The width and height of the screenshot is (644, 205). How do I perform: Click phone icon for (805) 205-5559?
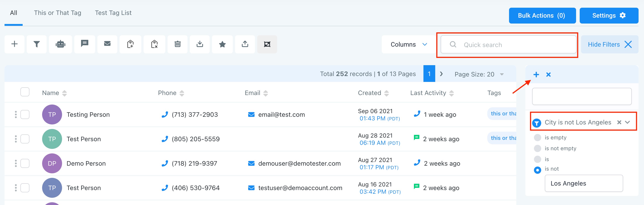[x=165, y=139]
